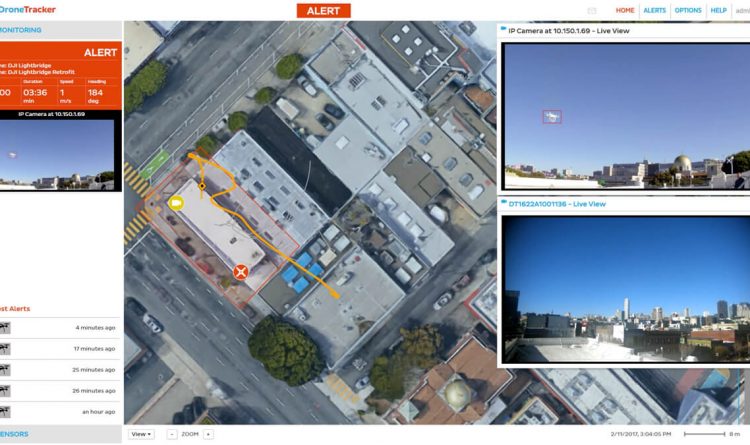This screenshot has height=445, width=750.
Task: Click the orange diamond flight-path marker
Action: (202, 186)
